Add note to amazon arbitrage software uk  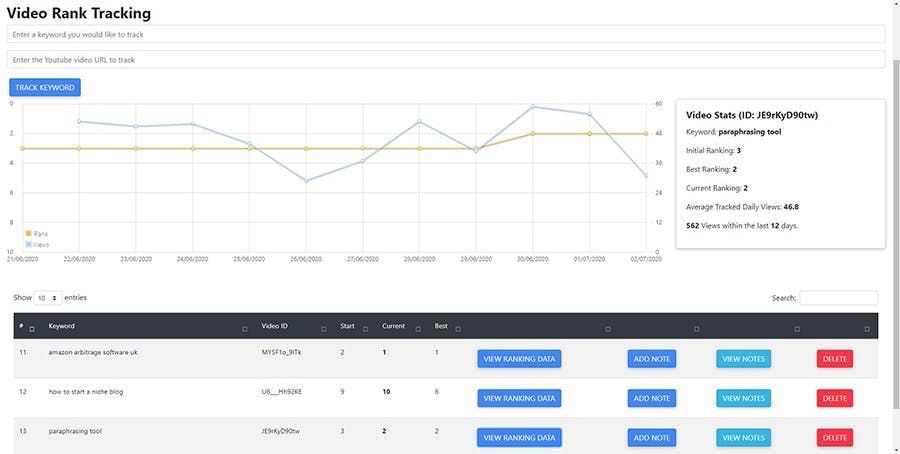point(652,359)
